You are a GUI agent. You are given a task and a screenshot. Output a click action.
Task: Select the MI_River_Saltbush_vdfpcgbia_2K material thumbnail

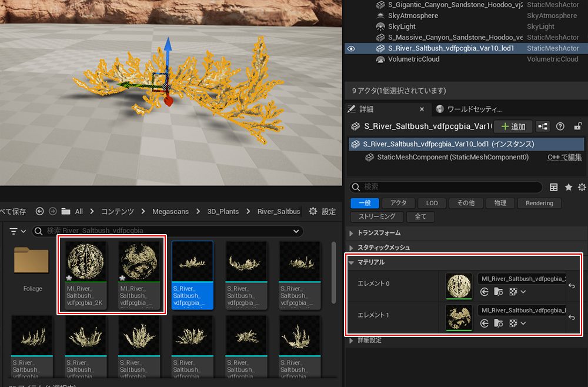[85, 261]
